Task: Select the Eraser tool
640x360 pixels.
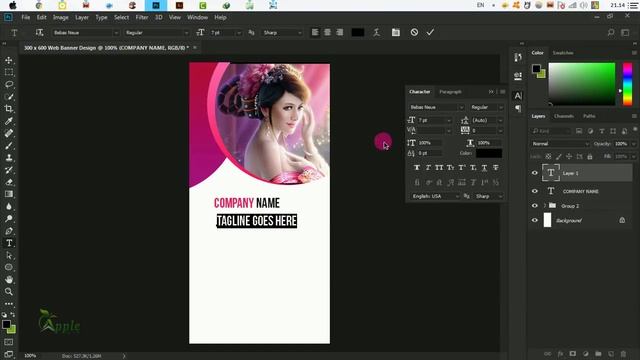Action: click(9, 182)
